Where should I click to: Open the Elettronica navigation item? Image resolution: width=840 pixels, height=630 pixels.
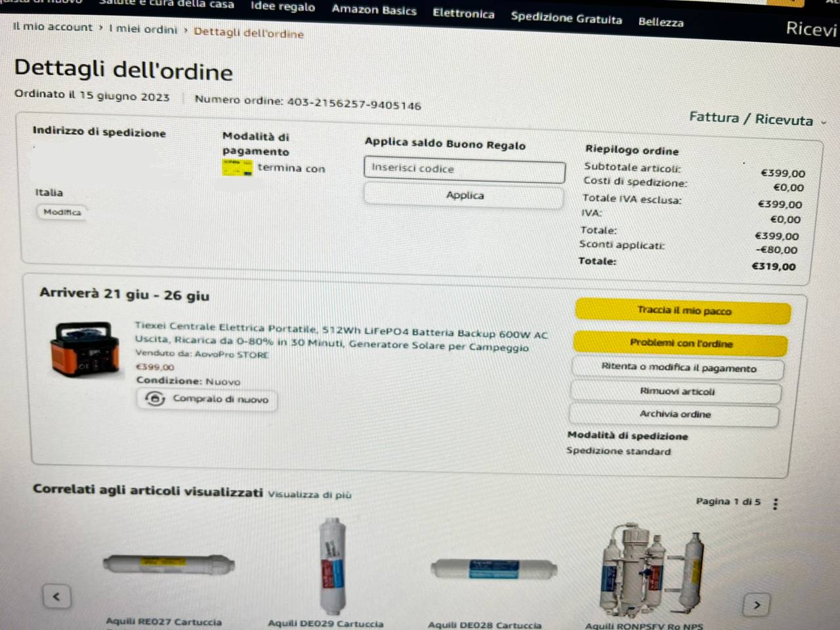[463, 13]
